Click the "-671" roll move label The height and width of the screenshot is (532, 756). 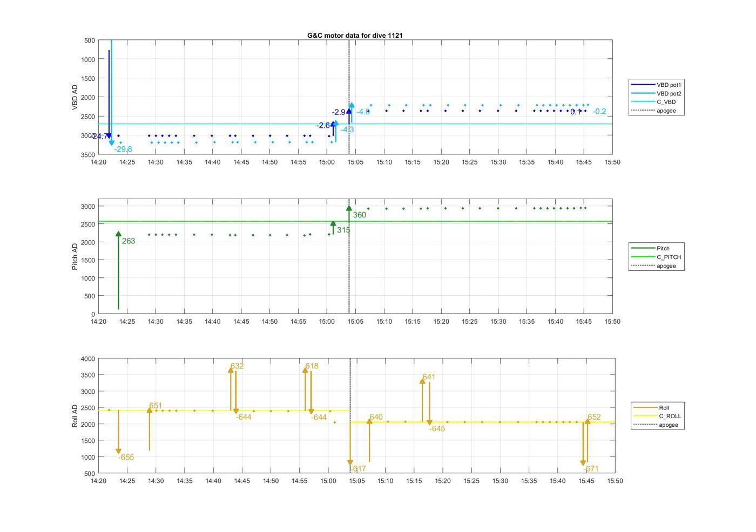591,469
